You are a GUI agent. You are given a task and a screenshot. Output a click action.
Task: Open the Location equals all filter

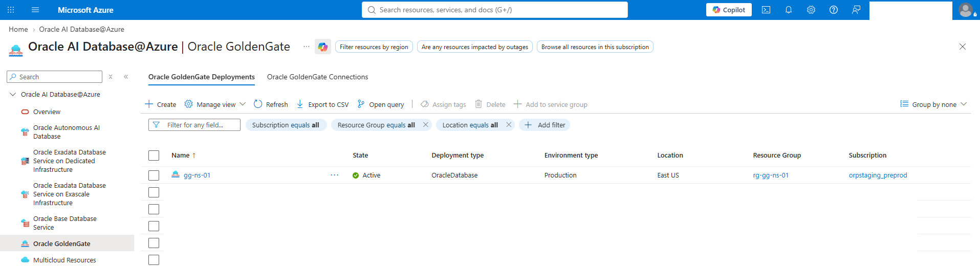[x=470, y=125]
